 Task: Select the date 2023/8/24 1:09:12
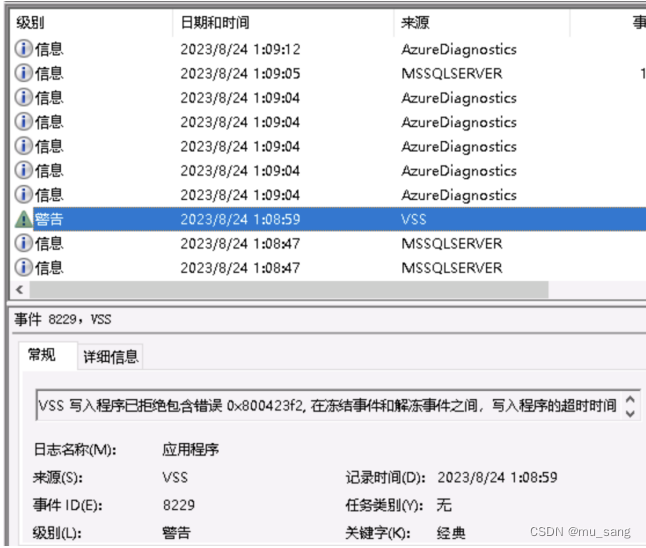point(240,49)
